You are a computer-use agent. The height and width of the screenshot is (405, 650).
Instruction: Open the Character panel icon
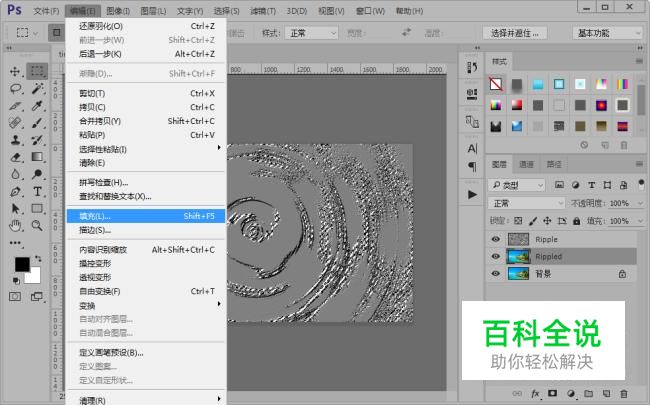pos(472,148)
